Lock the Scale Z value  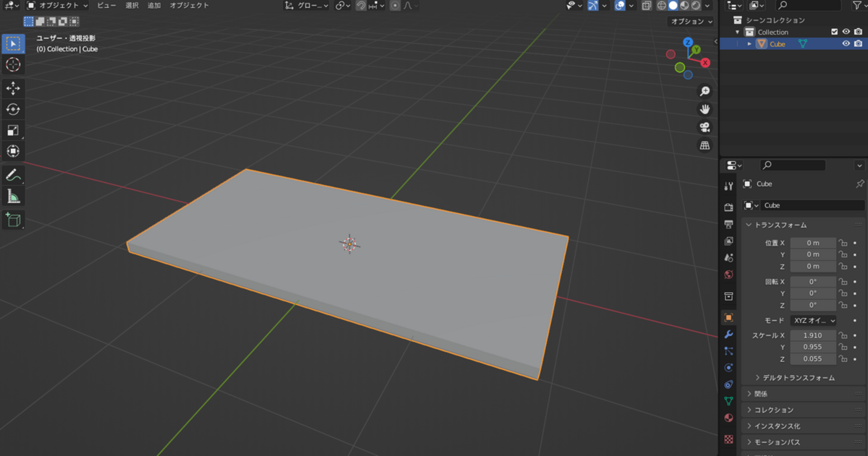coord(843,358)
